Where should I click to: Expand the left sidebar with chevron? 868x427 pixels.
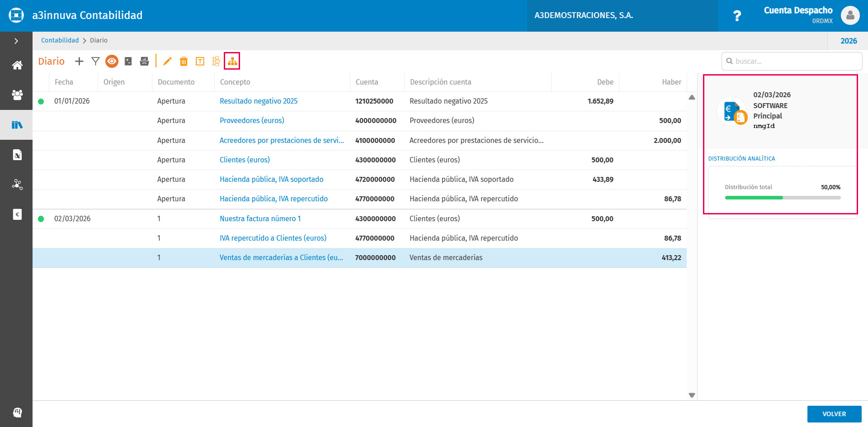[16, 41]
